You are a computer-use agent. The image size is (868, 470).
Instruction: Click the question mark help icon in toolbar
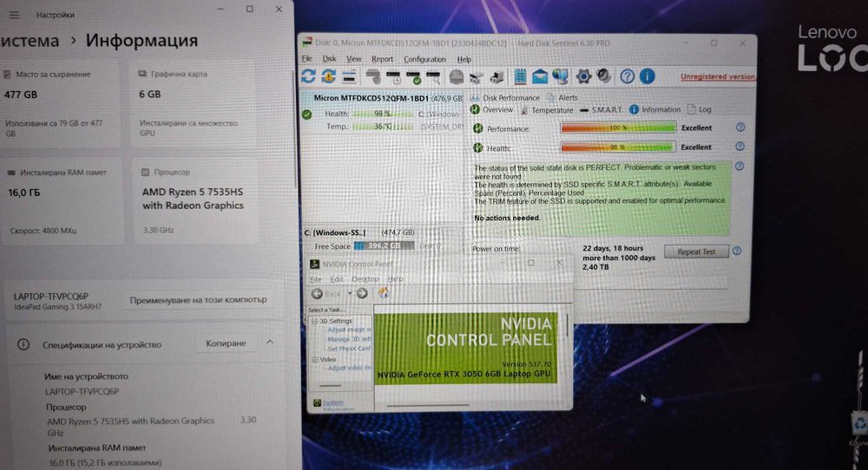pyautogui.click(x=627, y=76)
